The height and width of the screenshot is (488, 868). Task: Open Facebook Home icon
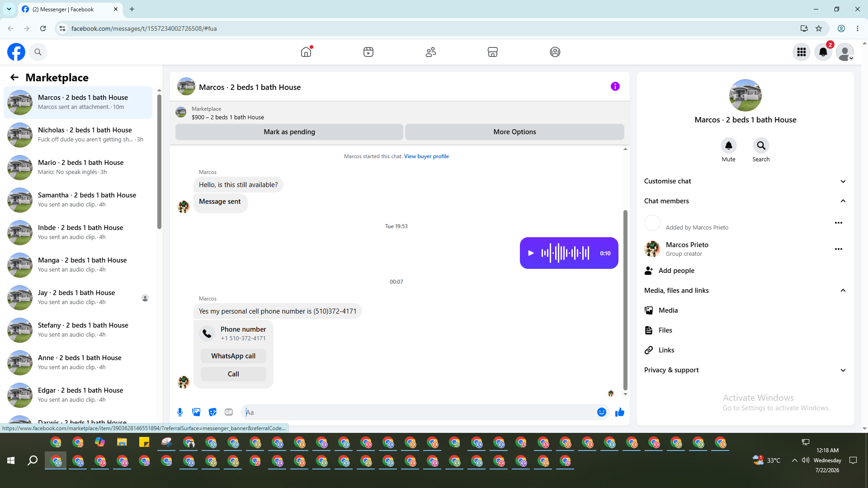306,52
